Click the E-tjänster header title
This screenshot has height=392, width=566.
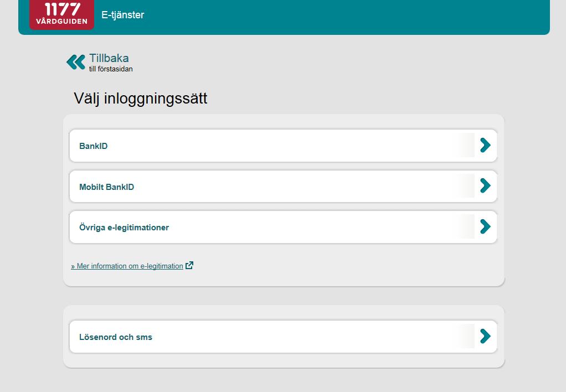coord(123,15)
